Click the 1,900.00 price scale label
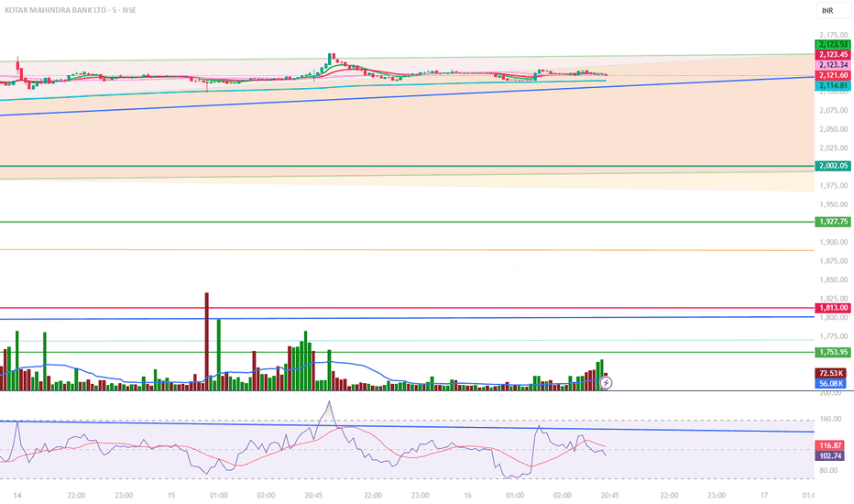854x504 pixels. 833,242
